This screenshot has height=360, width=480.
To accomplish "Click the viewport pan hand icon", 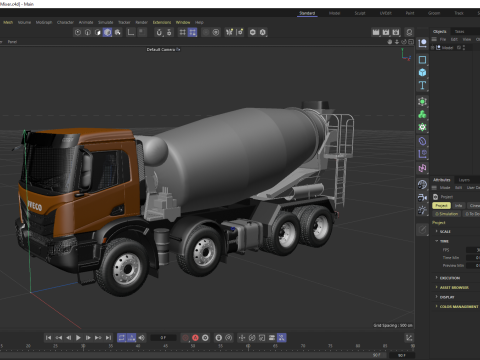I will (390, 42).
